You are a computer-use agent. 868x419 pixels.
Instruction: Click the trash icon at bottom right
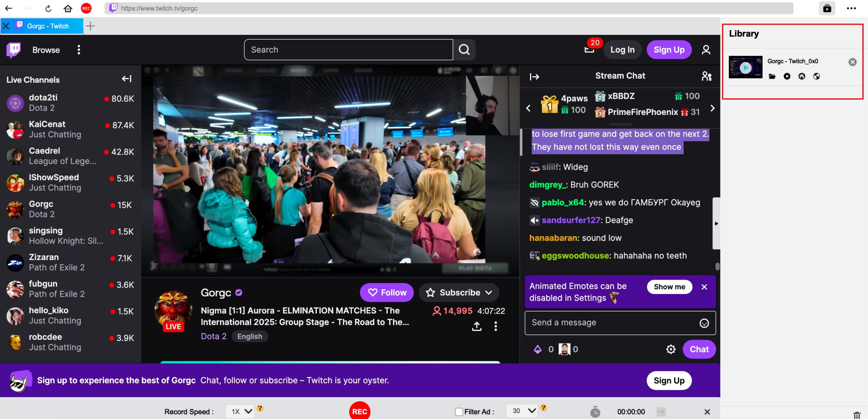pos(857,415)
